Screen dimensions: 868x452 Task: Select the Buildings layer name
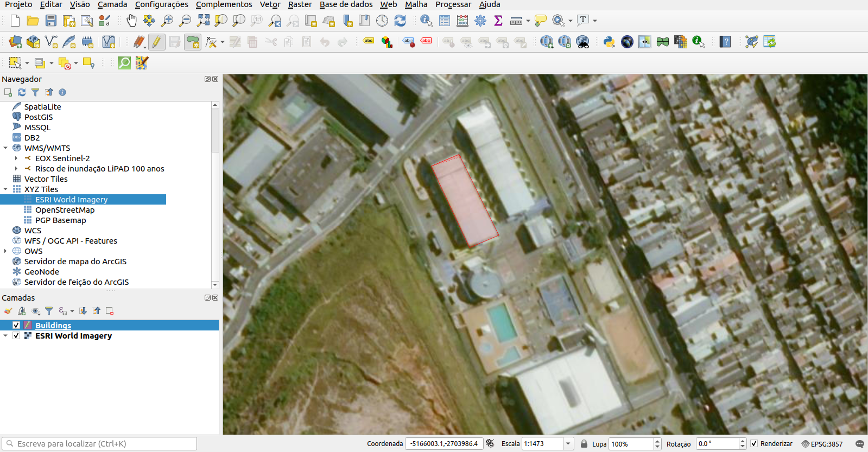click(x=53, y=325)
